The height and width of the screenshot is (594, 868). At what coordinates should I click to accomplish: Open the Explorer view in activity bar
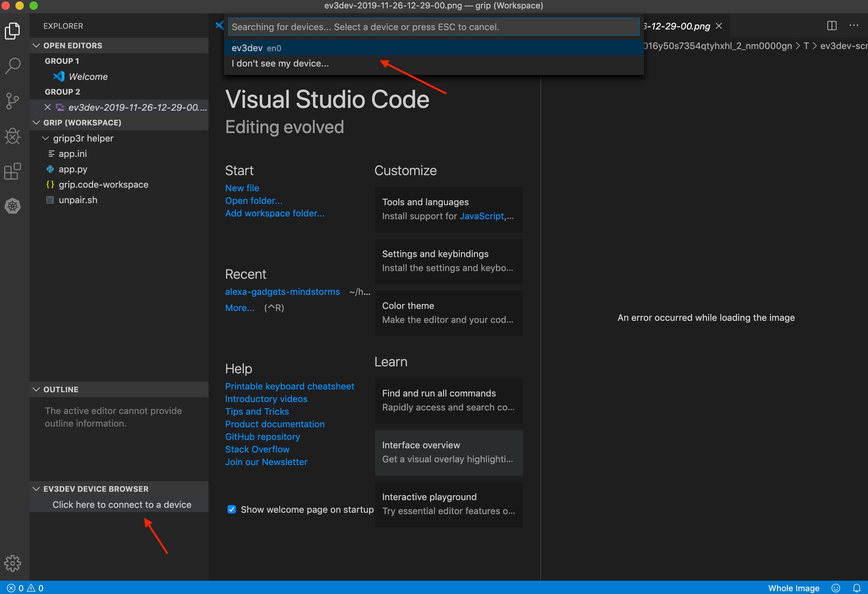(x=13, y=31)
